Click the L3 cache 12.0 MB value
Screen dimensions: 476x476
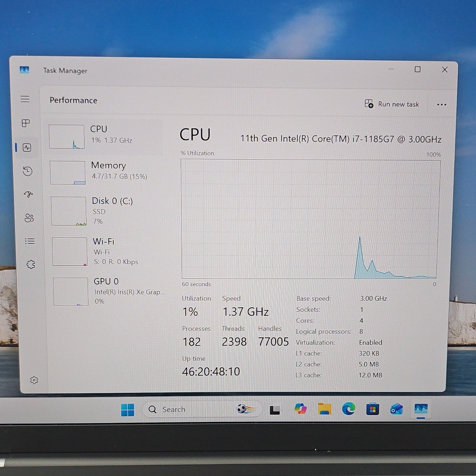370,375
